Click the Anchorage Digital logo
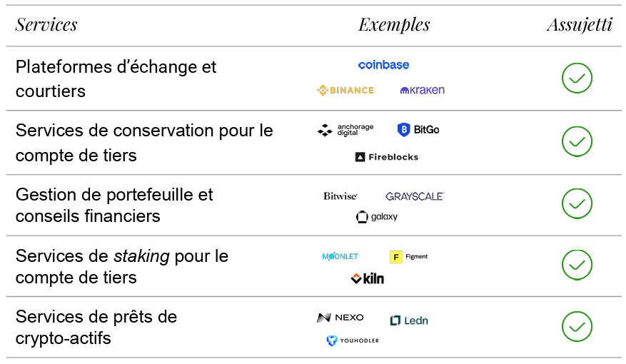 click(345, 130)
